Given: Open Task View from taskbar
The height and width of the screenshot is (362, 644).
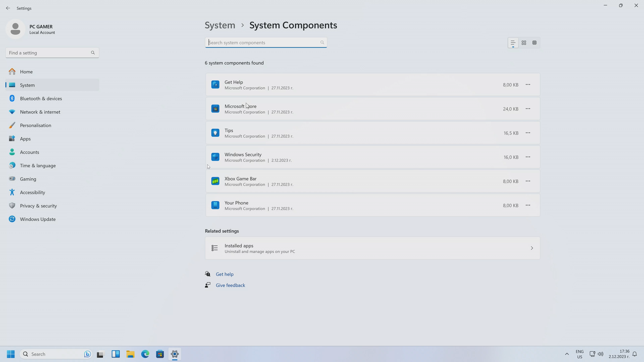Looking at the screenshot, I should [100, 354].
